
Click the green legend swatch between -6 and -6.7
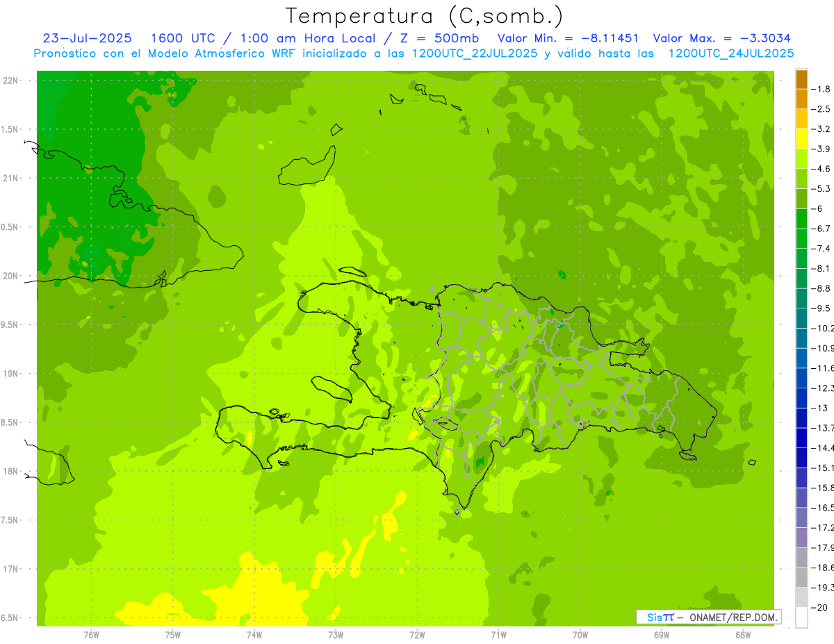(801, 218)
